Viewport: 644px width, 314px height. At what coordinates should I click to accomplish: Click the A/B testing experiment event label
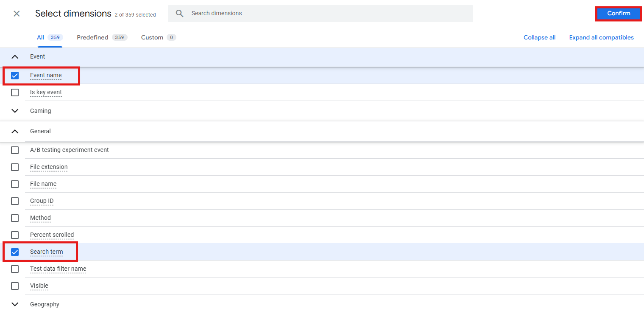coord(70,150)
